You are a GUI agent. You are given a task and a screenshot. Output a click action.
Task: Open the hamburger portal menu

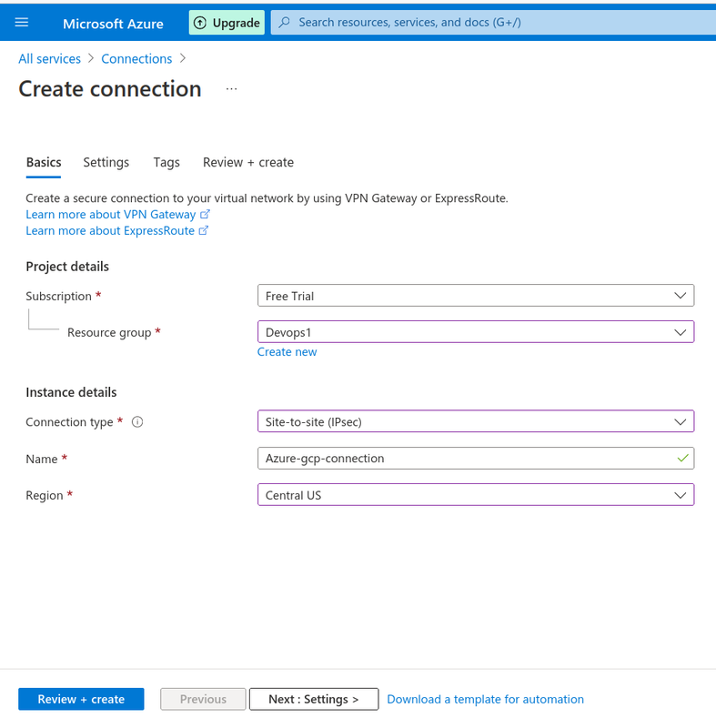pos(21,22)
